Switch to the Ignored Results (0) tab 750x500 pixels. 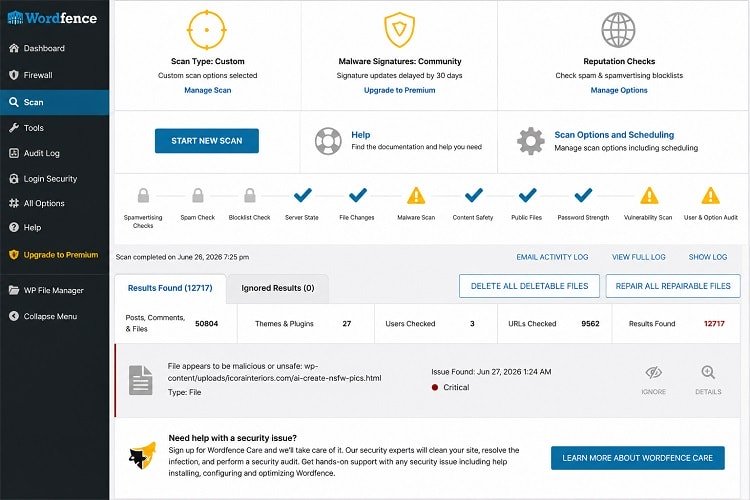click(277, 288)
